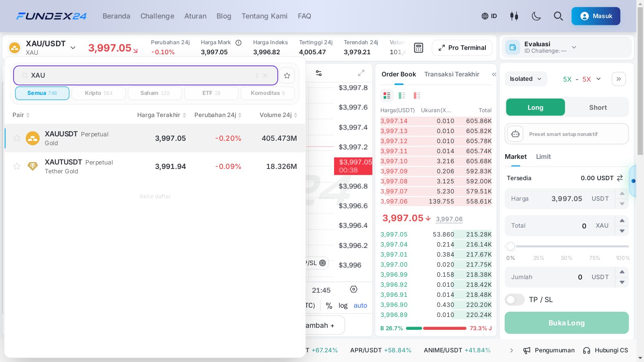This screenshot has height=362, width=644.
Task: Open the preset smart setup robot
Action: [x=515, y=134]
